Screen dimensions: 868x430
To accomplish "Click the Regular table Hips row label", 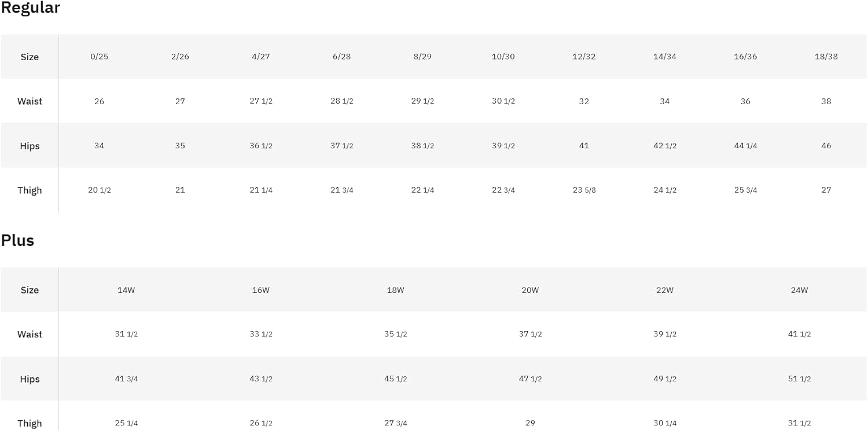I will click(30, 146).
